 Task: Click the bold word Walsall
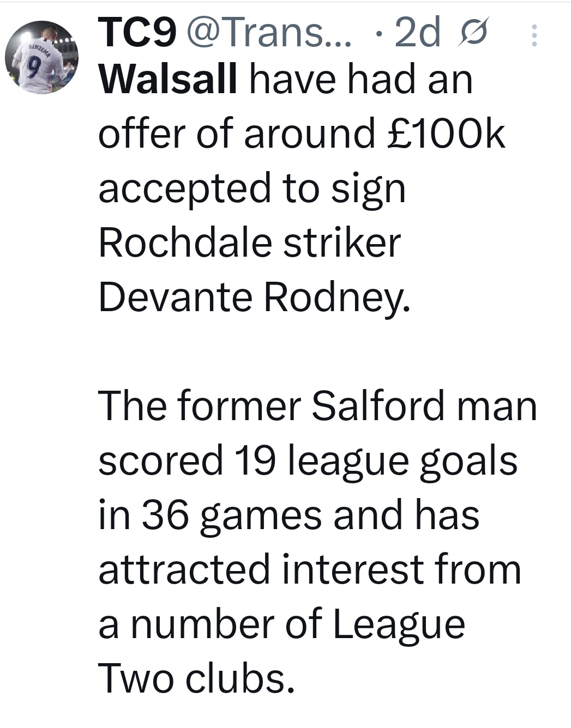point(168,80)
